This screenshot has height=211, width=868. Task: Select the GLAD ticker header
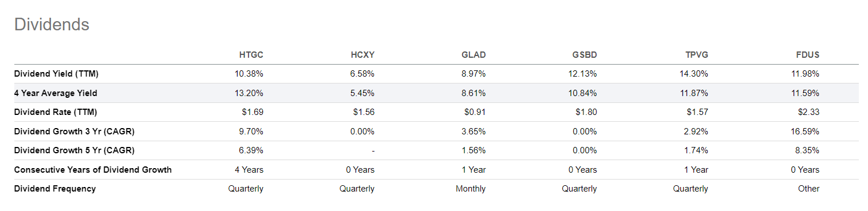click(x=474, y=55)
